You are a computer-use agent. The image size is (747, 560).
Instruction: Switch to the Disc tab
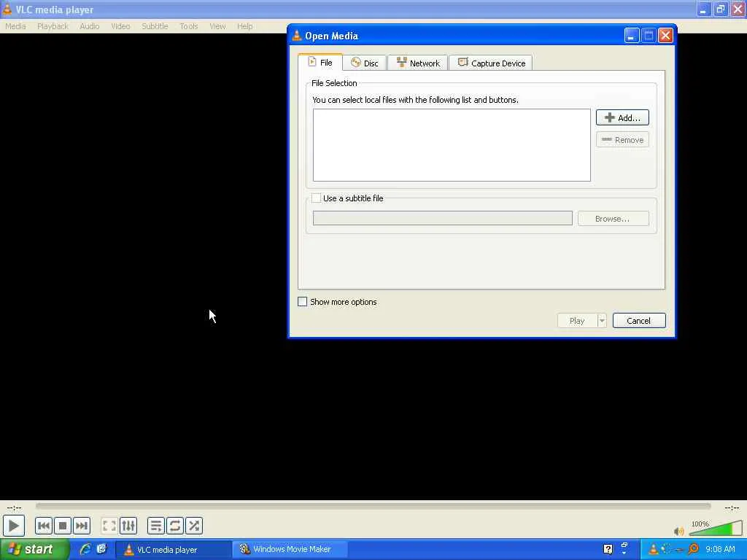pos(365,63)
